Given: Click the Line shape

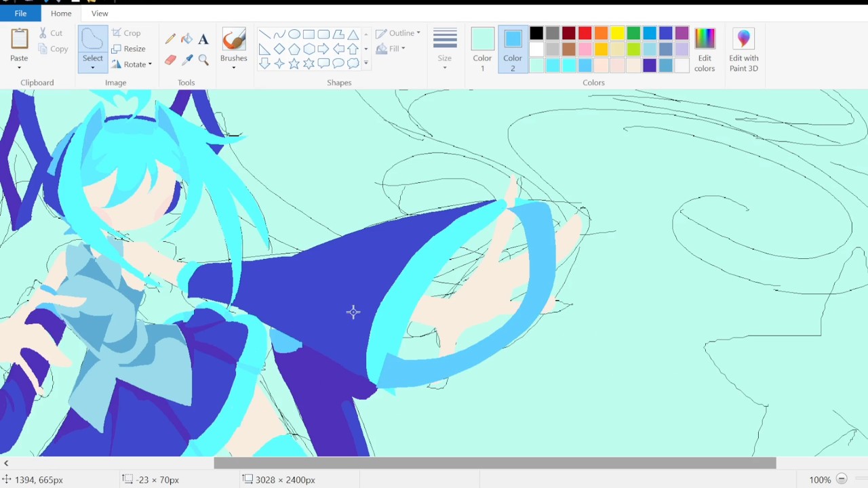Looking at the screenshot, I should [x=264, y=34].
